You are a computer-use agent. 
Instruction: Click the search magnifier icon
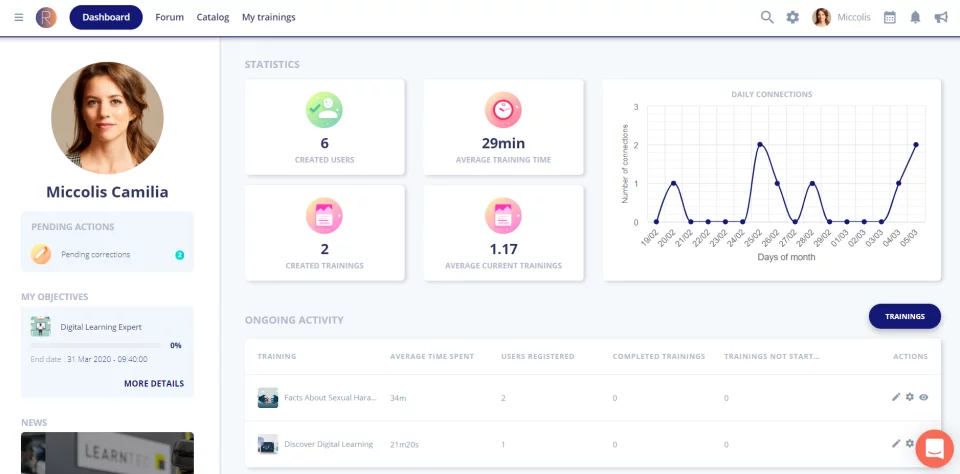767,17
